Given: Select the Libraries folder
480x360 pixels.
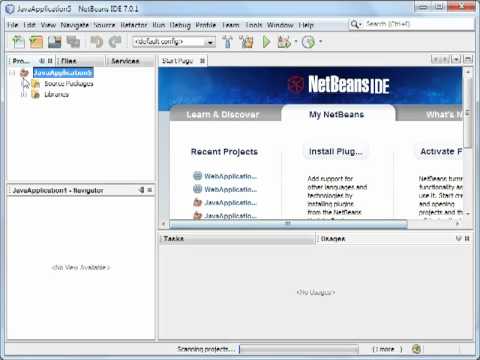Looking at the screenshot, I should 56,95.
